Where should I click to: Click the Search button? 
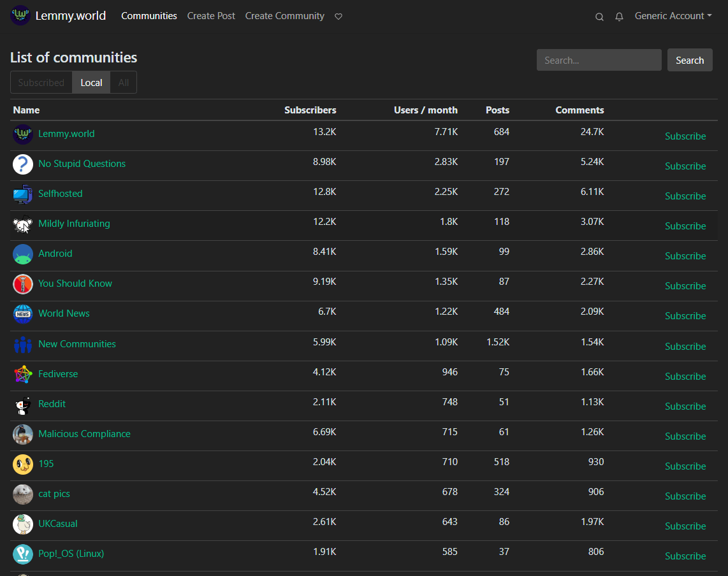690,60
